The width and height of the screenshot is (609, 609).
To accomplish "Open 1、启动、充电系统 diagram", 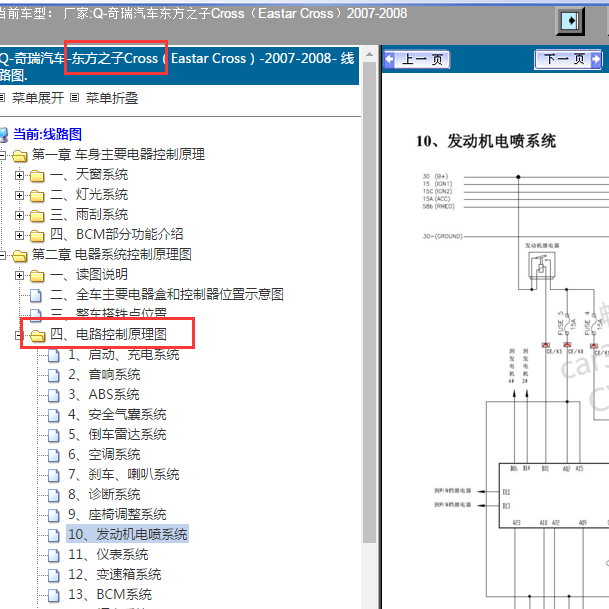I will coord(124,355).
